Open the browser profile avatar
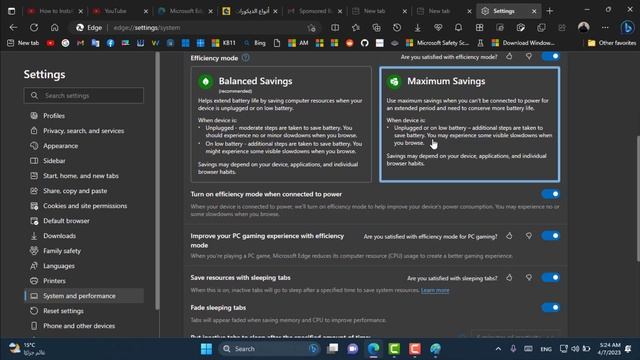The width and height of the screenshot is (640, 360). pyautogui.click(x=584, y=27)
